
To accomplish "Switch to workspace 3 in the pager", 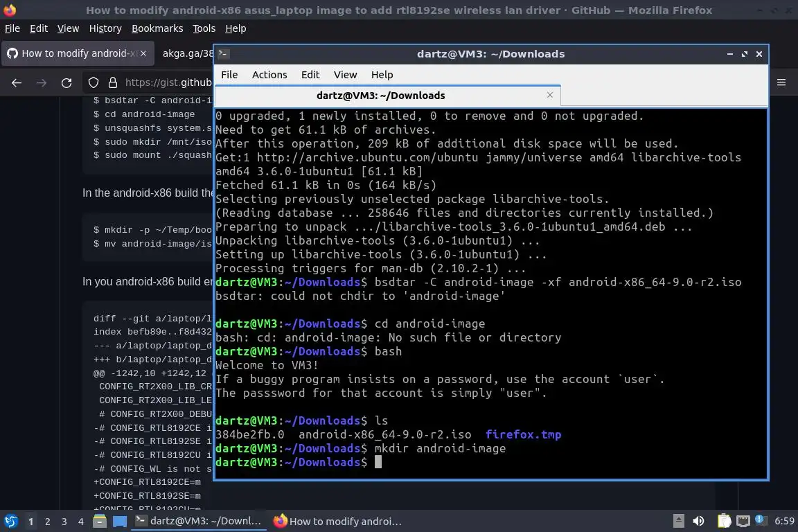I will 64,522.
